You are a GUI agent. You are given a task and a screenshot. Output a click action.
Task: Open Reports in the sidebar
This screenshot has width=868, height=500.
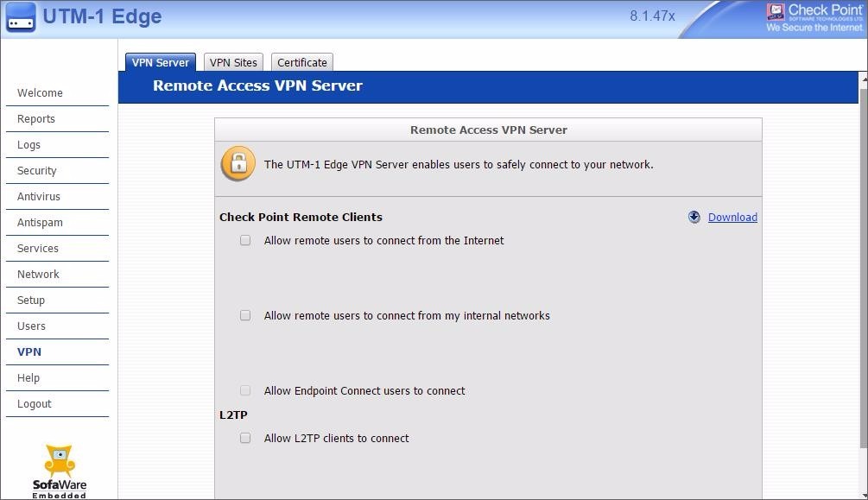point(36,119)
